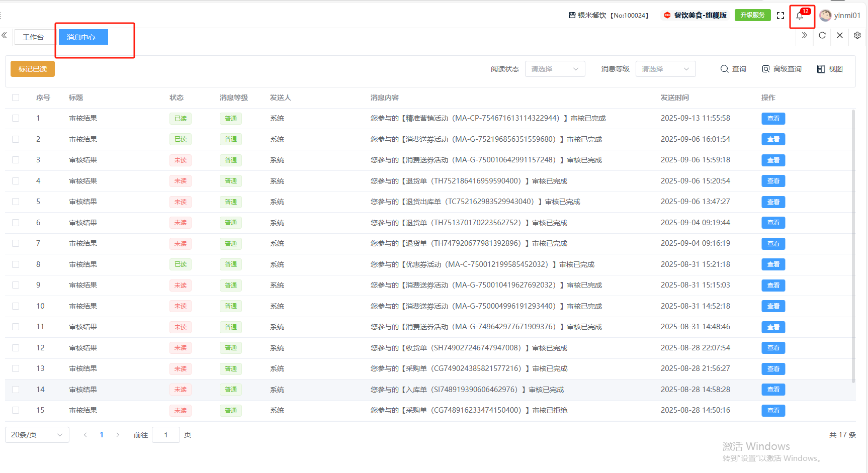Open the settings gear icon
Viewport: 868px width, 473px height.
857,35
